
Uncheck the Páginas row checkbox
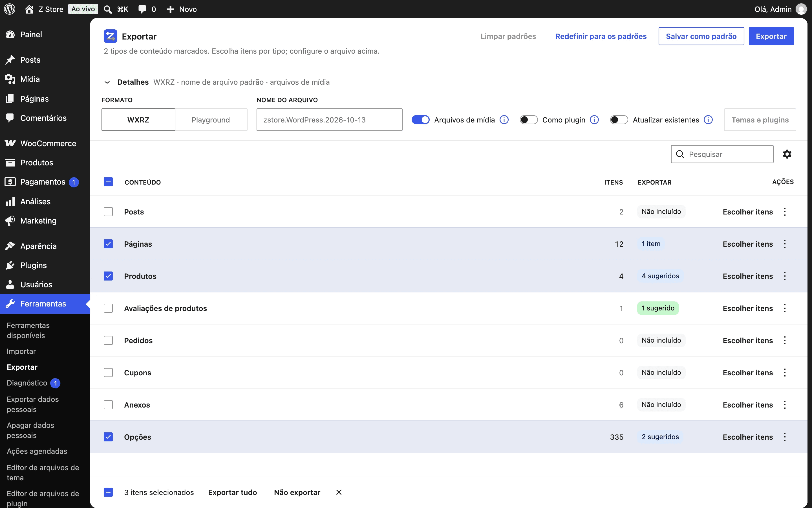click(x=108, y=244)
